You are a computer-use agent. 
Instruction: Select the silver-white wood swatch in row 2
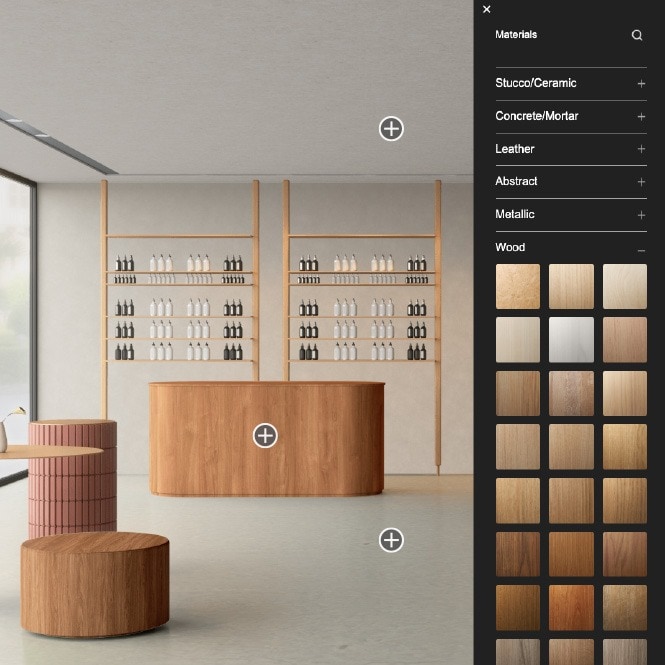click(571, 340)
